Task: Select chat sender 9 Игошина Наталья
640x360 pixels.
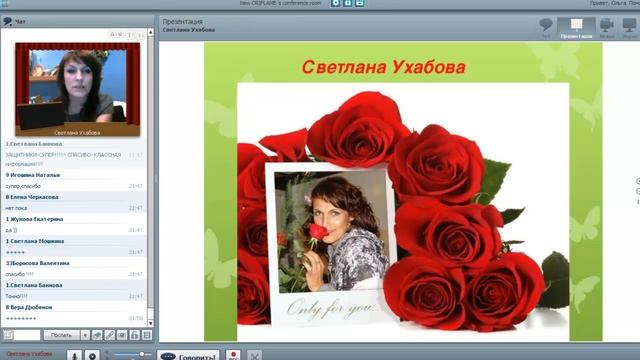Action: pyautogui.click(x=33, y=175)
